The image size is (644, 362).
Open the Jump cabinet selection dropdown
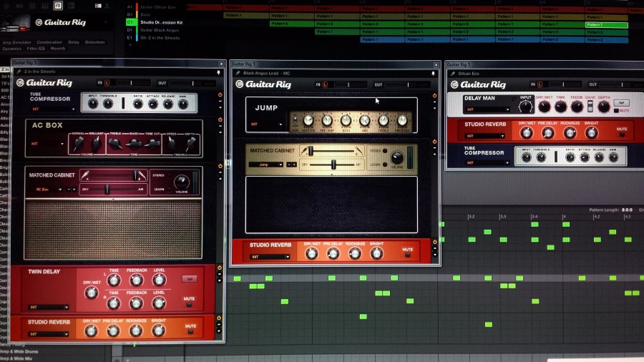(x=265, y=165)
